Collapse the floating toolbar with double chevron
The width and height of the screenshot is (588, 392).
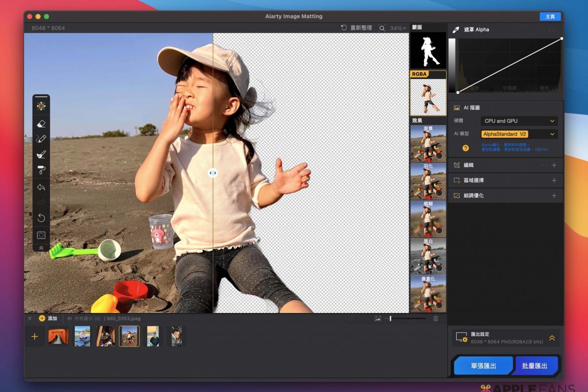click(41, 248)
